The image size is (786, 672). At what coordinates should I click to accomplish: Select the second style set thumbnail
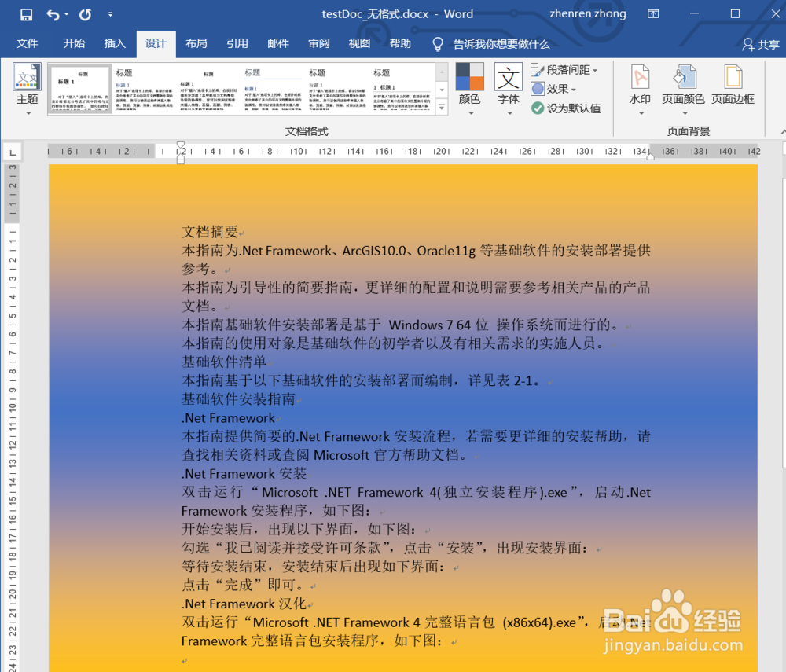[x=145, y=89]
